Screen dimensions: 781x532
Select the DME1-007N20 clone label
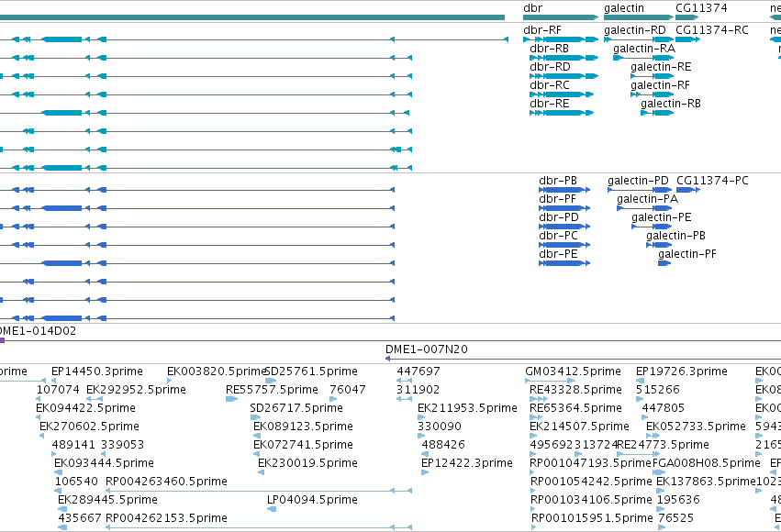click(x=427, y=349)
